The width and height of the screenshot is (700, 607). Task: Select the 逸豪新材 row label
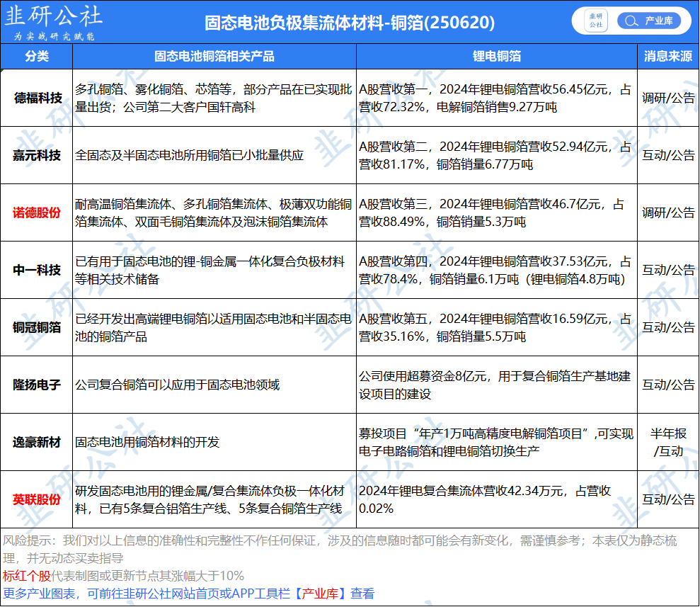click(x=37, y=442)
